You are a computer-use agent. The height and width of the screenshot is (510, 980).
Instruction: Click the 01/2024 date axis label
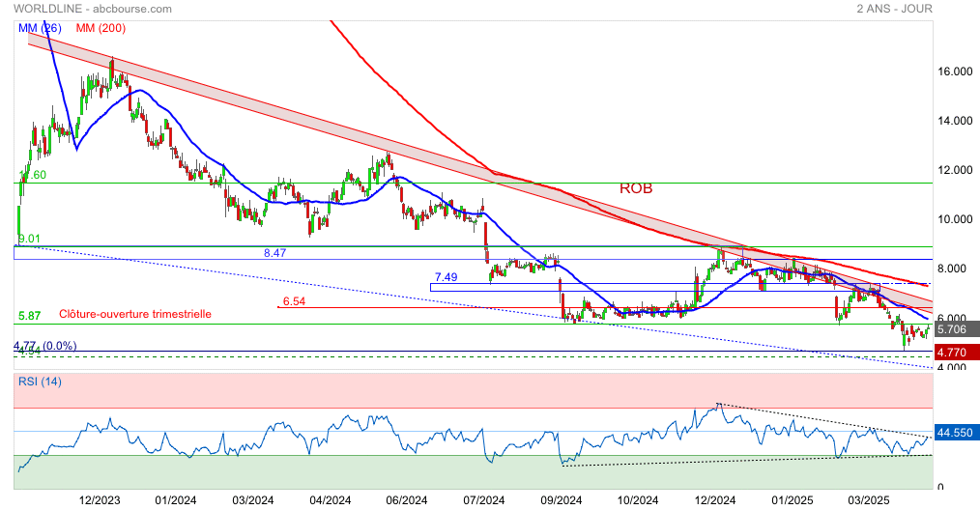(176, 500)
